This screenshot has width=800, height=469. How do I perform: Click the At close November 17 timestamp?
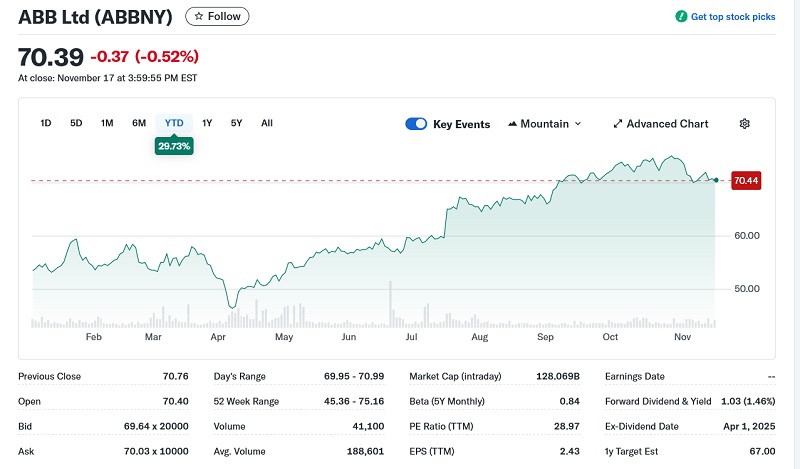[x=108, y=78]
